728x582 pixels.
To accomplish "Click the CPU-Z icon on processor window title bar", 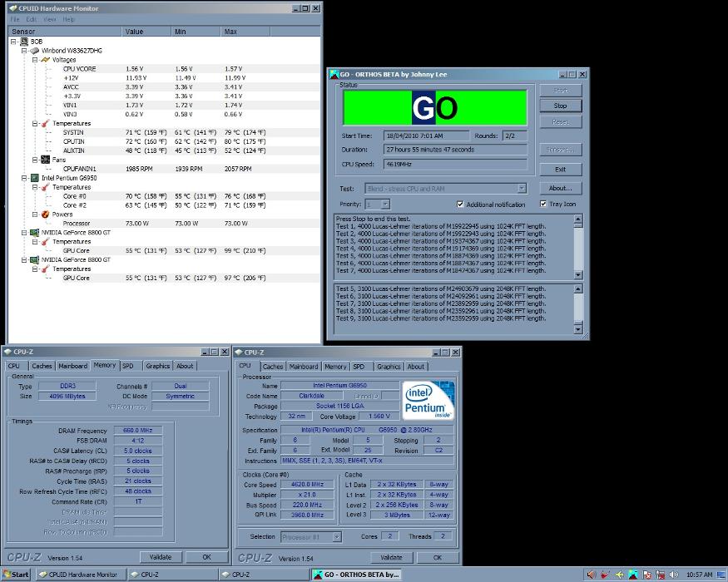I will tap(239, 353).
